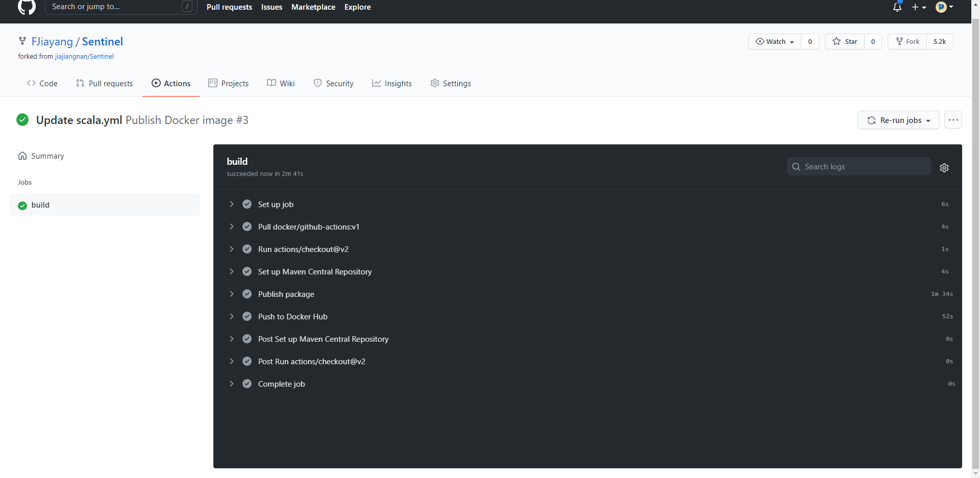Image resolution: width=980 pixels, height=478 pixels.
Task: Star the Sentinel repository
Action: (845, 41)
